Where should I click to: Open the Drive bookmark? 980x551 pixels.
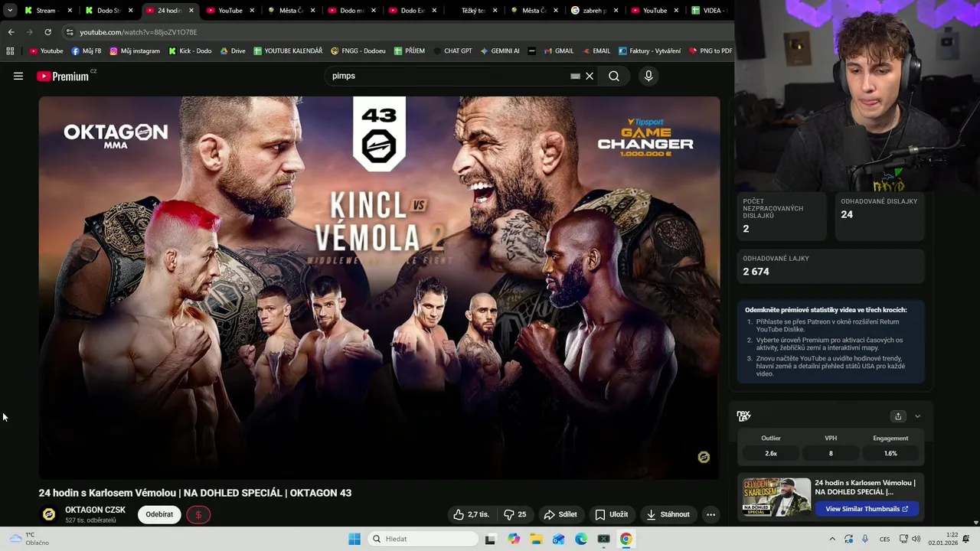click(x=233, y=51)
